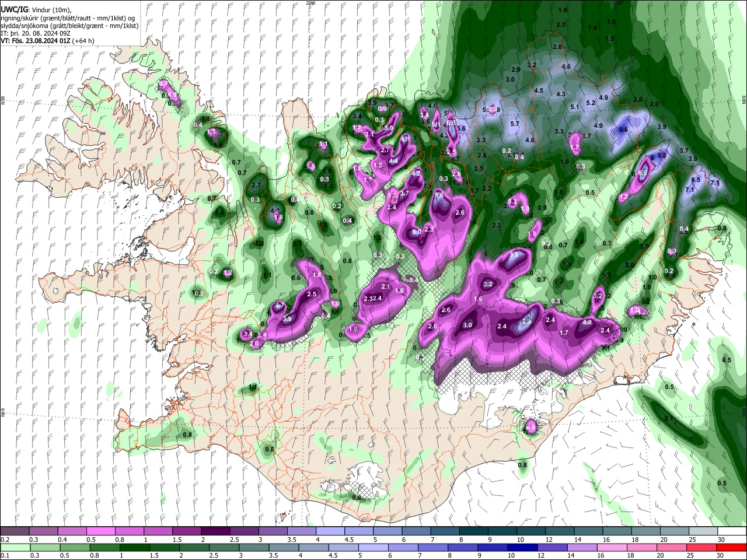Click the '0.1' label under the rain legend
This screenshot has height=560, width=747.
click(5, 556)
